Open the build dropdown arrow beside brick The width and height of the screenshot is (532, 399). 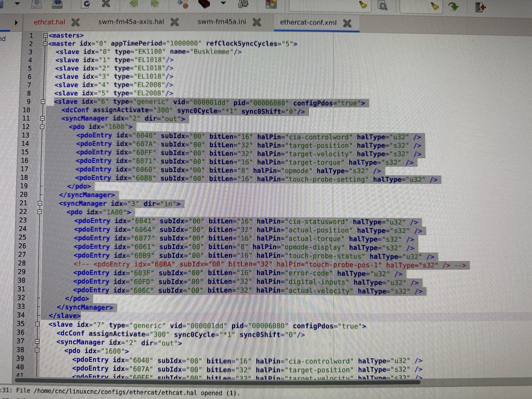(x=223, y=3)
